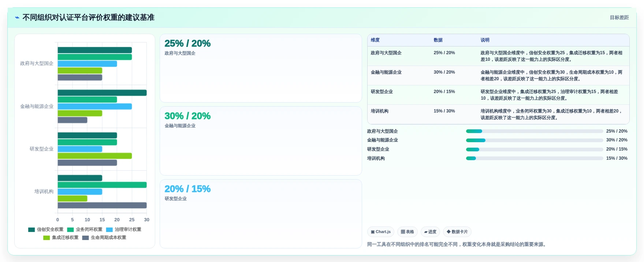Click the blue lightning icon beside the title
Screen dimensions: 644x262
[17, 18]
